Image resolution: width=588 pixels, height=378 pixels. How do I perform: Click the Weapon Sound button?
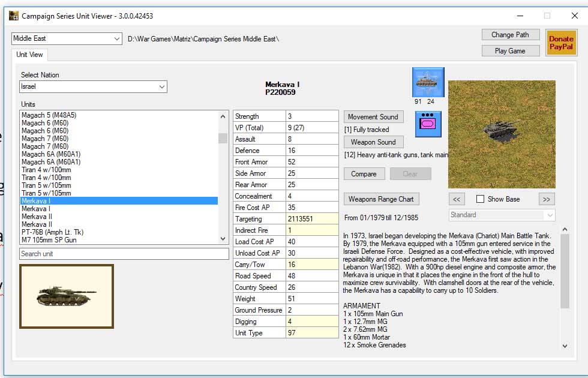click(373, 142)
